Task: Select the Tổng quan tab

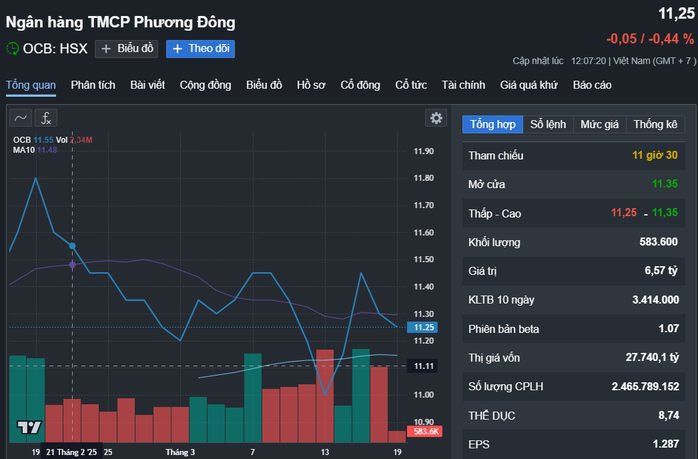Action: click(31, 85)
